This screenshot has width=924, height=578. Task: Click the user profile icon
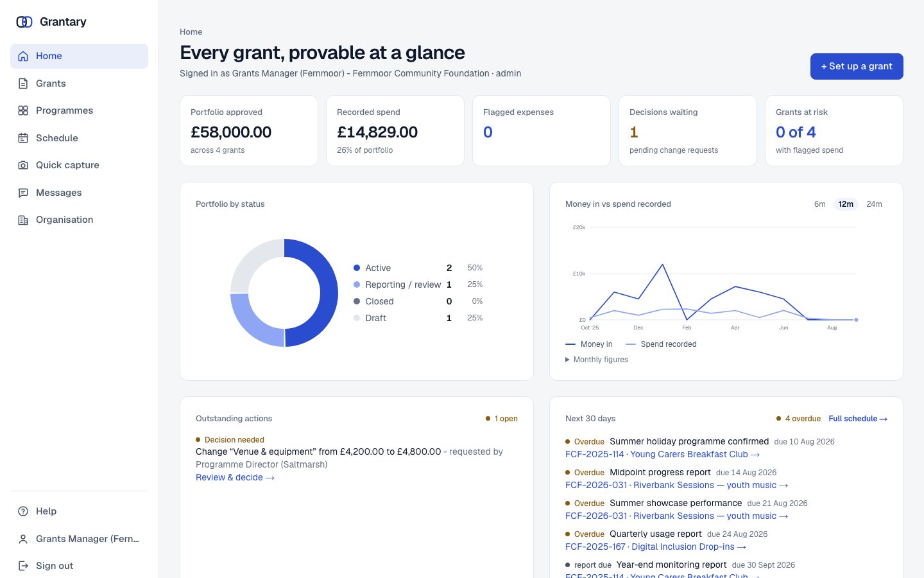23,539
